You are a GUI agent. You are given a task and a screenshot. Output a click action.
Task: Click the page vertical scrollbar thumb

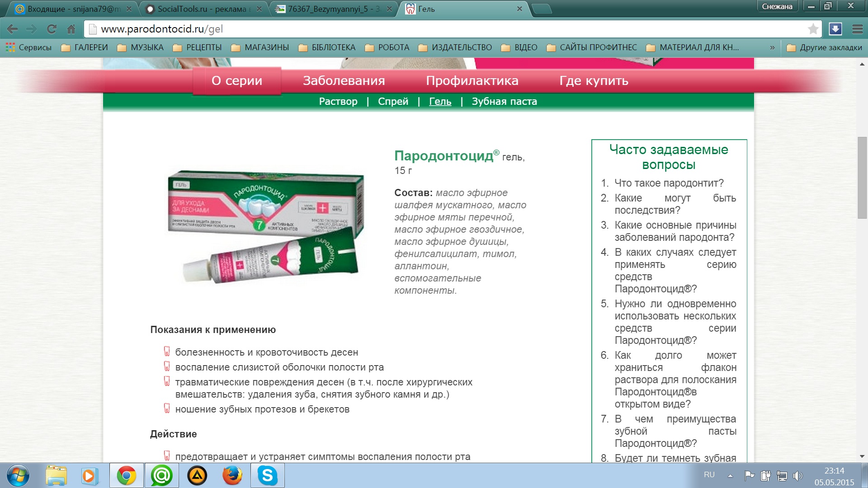click(862, 177)
